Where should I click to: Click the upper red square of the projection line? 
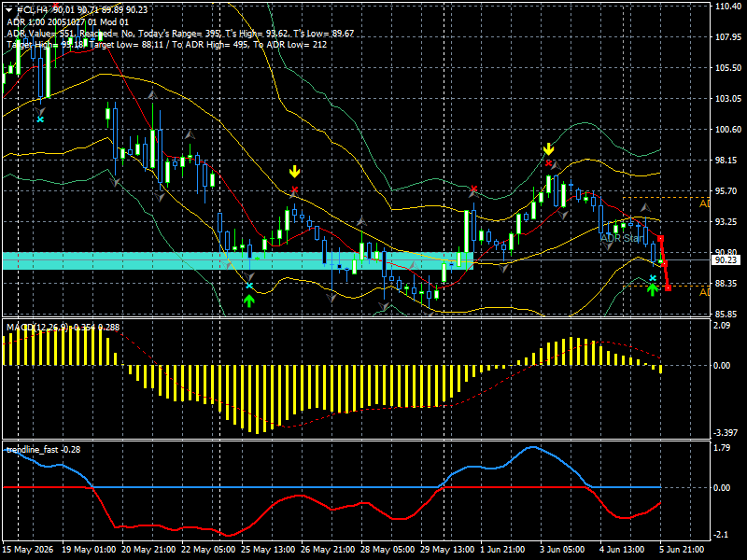660,238
